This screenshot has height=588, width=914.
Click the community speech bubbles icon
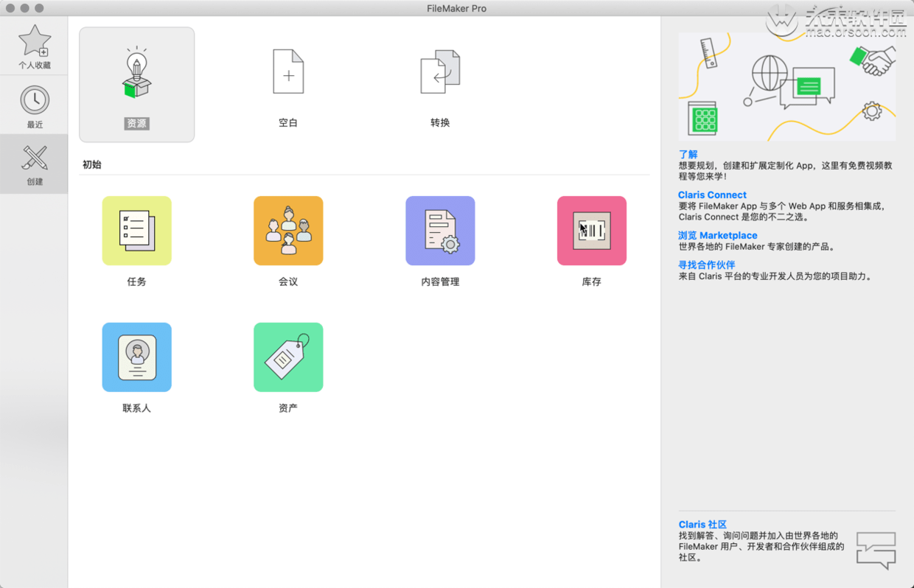click(x=876, y=550)
